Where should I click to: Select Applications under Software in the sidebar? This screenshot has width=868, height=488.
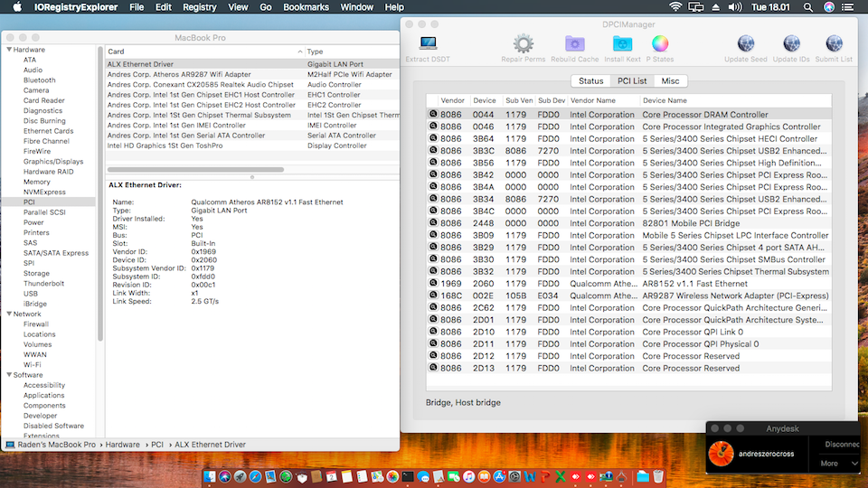tap(43, 395)
